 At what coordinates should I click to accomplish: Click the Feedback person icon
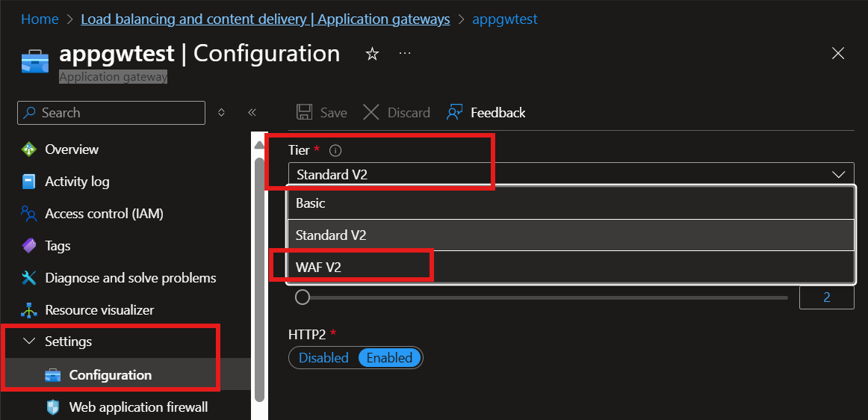click(454, 113)
